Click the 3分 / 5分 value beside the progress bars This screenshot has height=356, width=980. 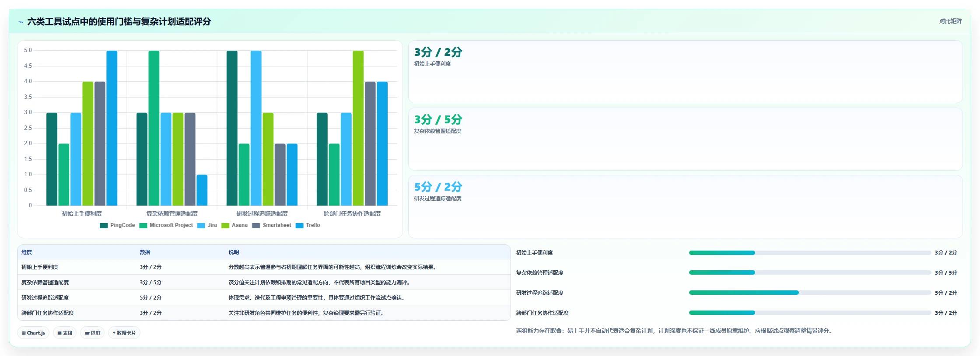coord(946,273)
